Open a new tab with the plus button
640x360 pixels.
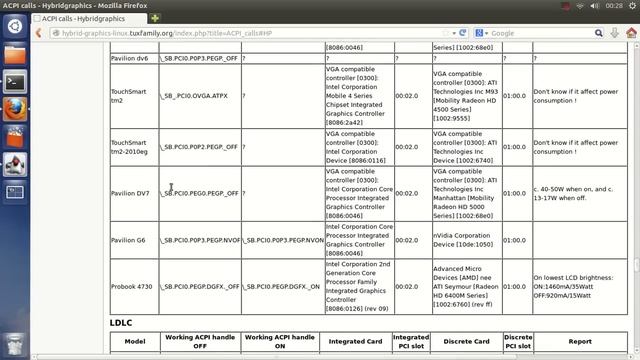[155, 18]
